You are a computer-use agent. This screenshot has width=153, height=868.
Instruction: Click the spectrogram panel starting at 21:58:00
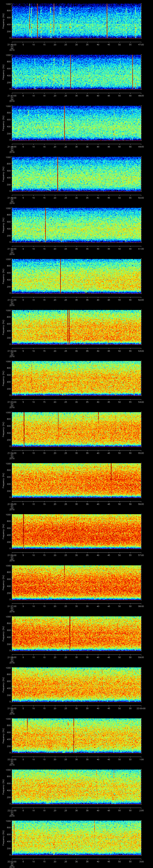[77, 634]
